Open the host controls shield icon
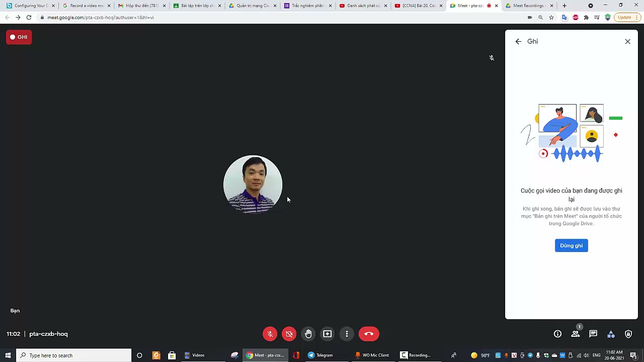The width and height of the screenshot is (644, 362). [x=628, y=333]
